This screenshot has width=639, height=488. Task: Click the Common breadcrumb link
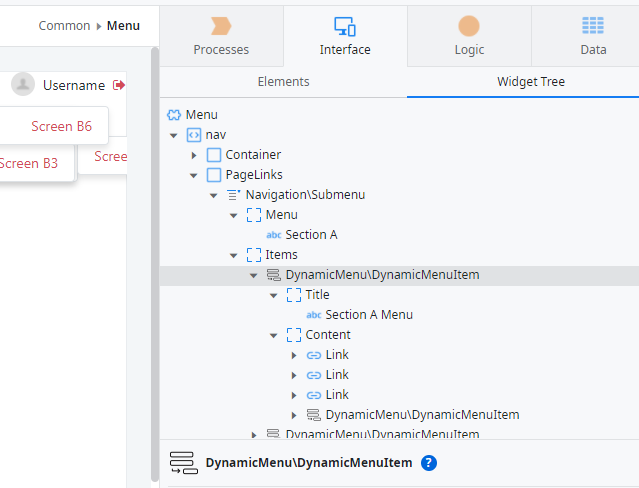click(x=64, y=26)
